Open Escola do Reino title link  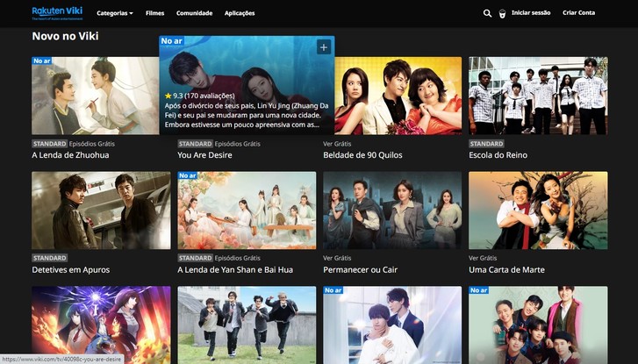498,155
